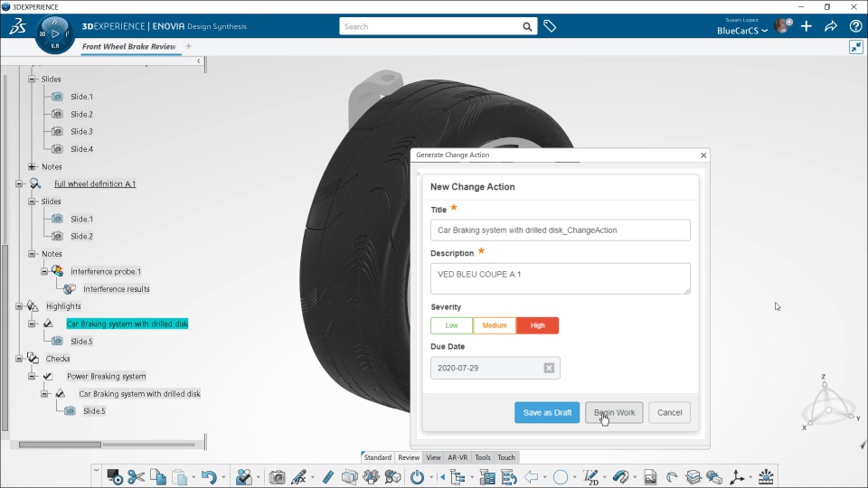Collapse the Power Breaking system node
The height and width of the screenshot is (488, 868).
point(33,376)
